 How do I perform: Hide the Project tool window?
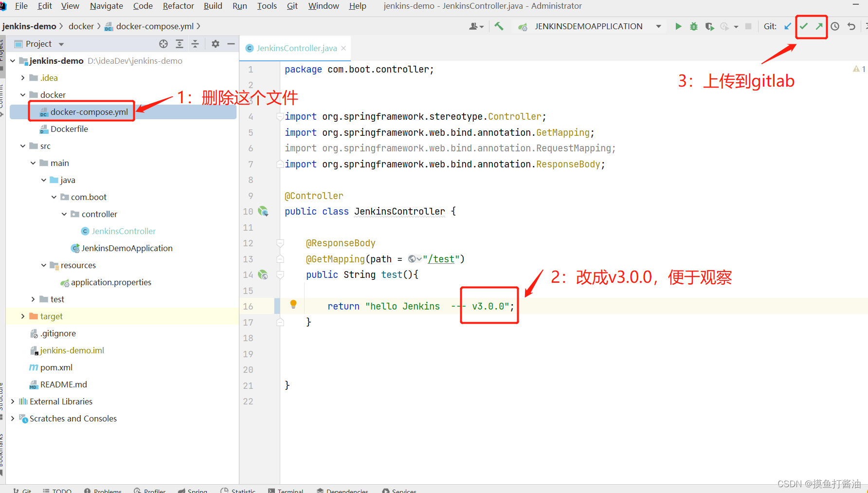click(231, 44)
